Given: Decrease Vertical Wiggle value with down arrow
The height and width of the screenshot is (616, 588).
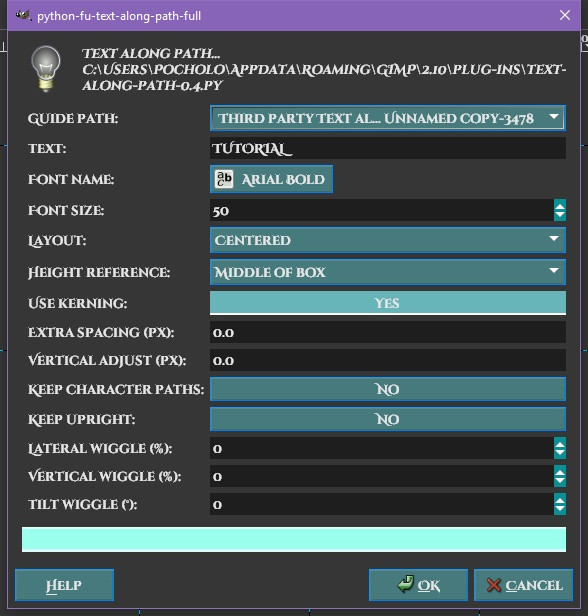Looking at the screenshot, I should [560, 482].
